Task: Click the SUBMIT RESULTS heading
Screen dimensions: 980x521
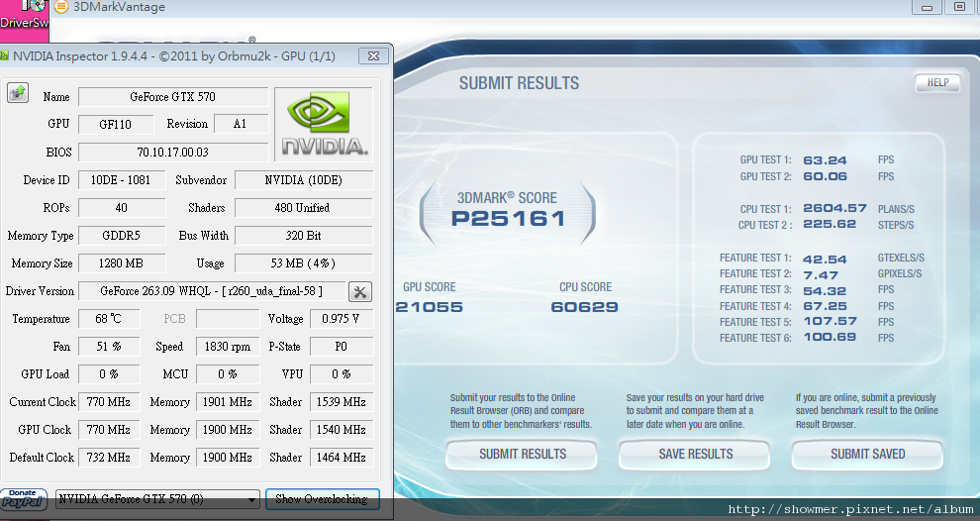Action: pyautogui.click(x=519, y=83)
